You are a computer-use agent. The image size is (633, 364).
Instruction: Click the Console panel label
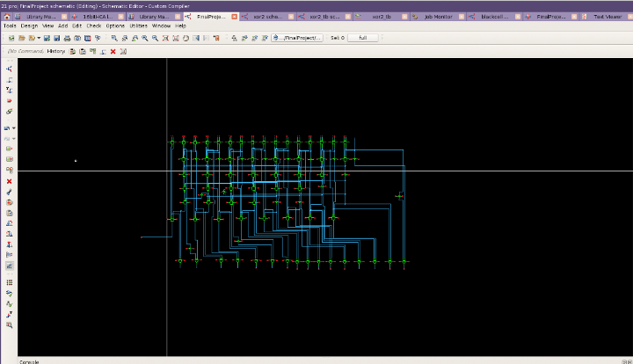30,362
